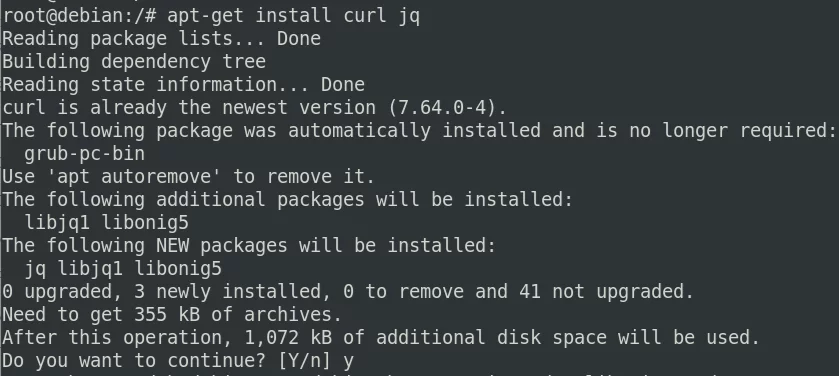Select the grub-pc-bin package name
The height and width of the screenshot is (376, 839).
tap(85, 154)
